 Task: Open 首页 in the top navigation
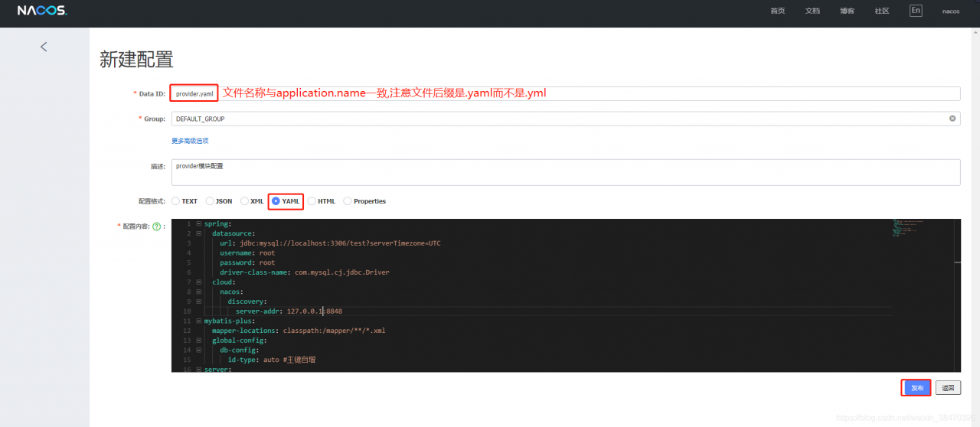[777, 11]
